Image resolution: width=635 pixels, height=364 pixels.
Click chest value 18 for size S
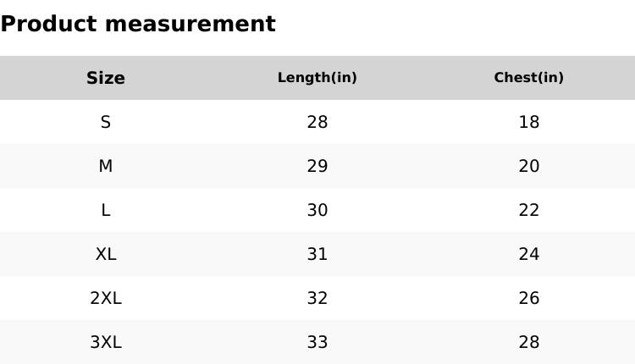[529, 122]
